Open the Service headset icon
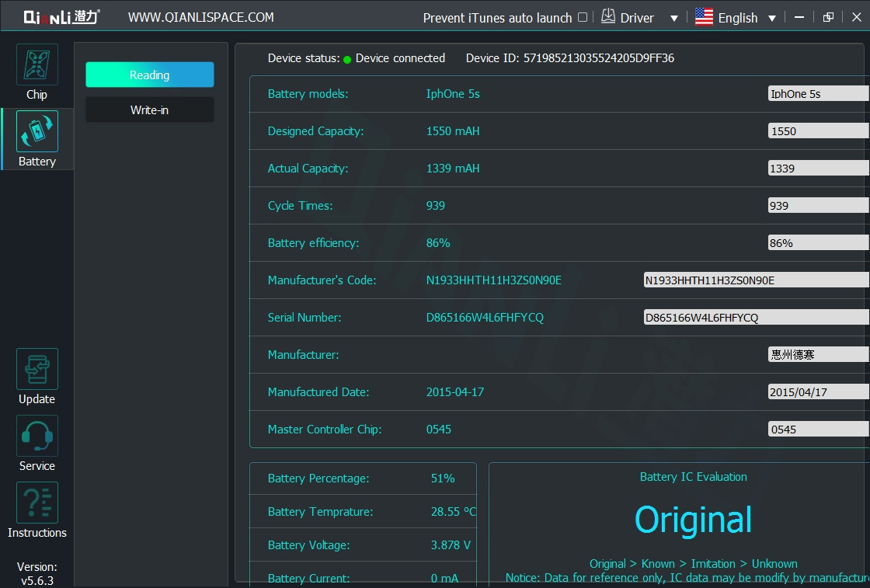This screenshot has height=588, width=870. pos(37,436)
